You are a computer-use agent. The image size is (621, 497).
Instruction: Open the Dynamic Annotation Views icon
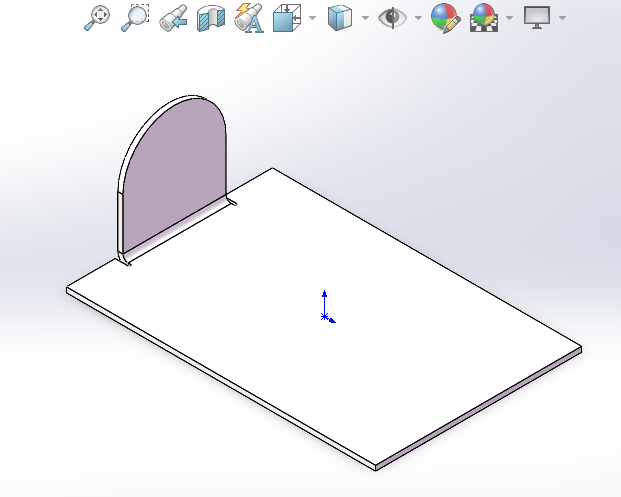click(249, 18)
